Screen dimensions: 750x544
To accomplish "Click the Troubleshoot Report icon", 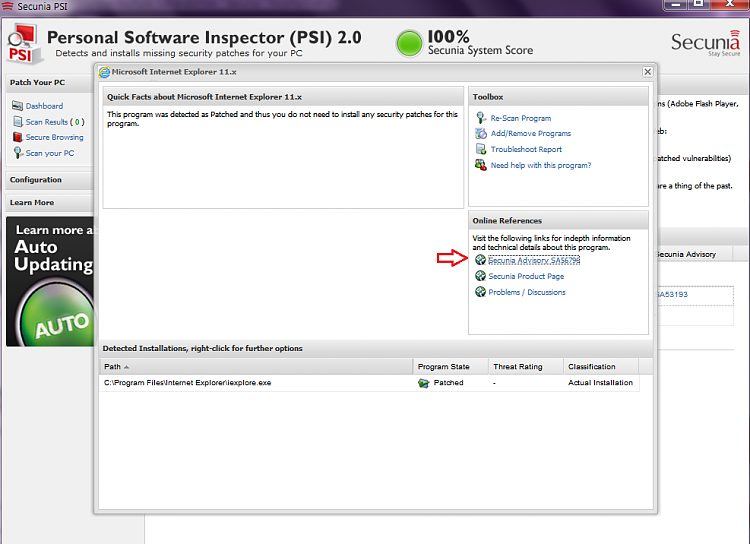I will click(481, 149).
